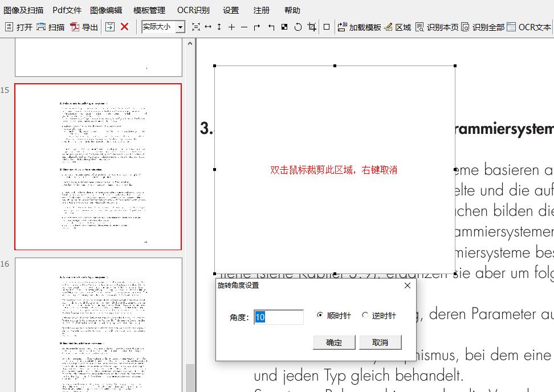The height and width of the screenshot is (392, 554).
Task: Click the square rectangle icon in toolbar
Action: [327, 27]
